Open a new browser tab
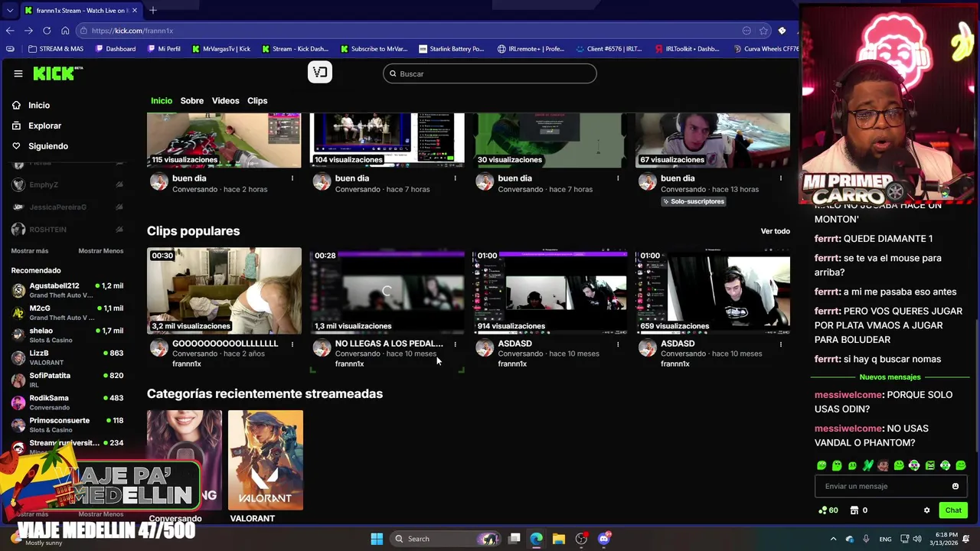 coord(153,10)
